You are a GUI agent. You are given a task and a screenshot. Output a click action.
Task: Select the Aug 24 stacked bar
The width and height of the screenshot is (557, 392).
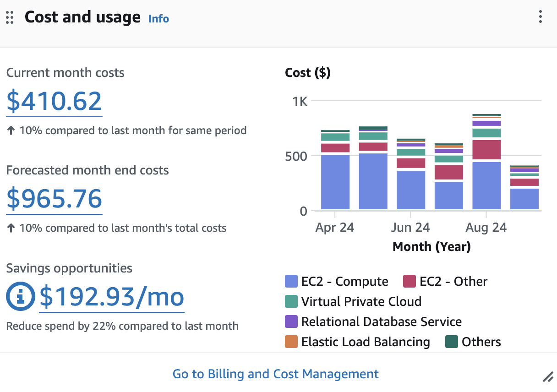(x=486, y=160)
